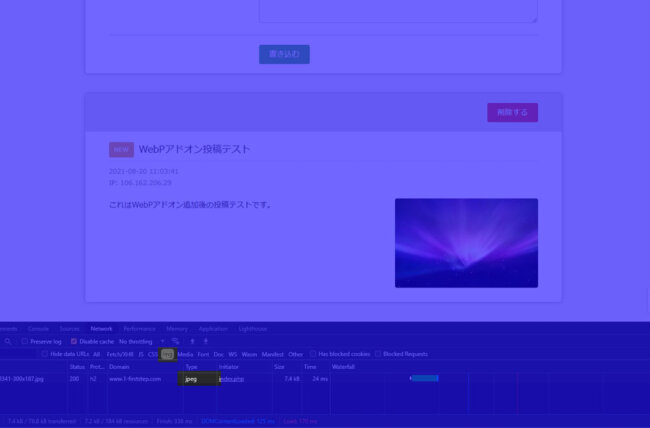650x428 pixels.
Task: Switch to the Console tab
Action: point(38,328)
